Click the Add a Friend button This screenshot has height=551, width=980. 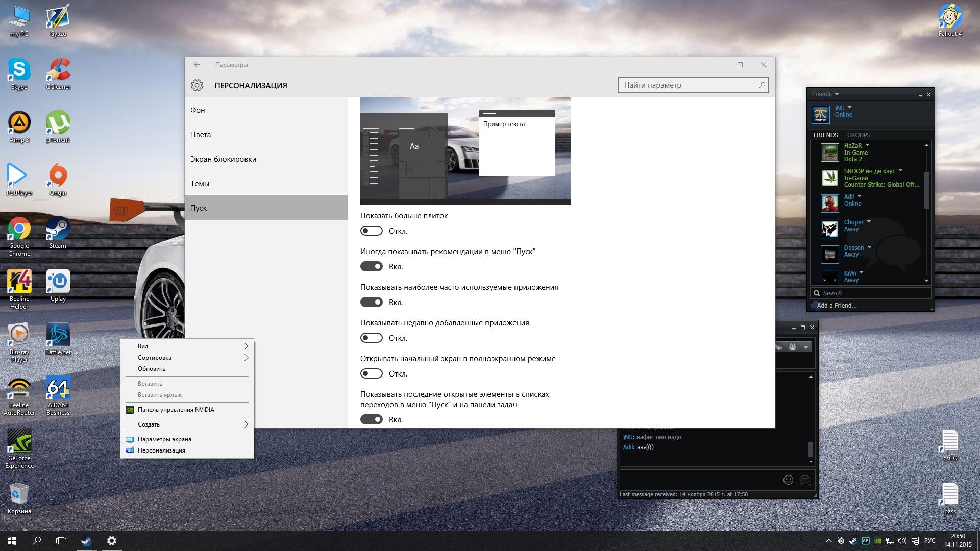click(837, 306)
